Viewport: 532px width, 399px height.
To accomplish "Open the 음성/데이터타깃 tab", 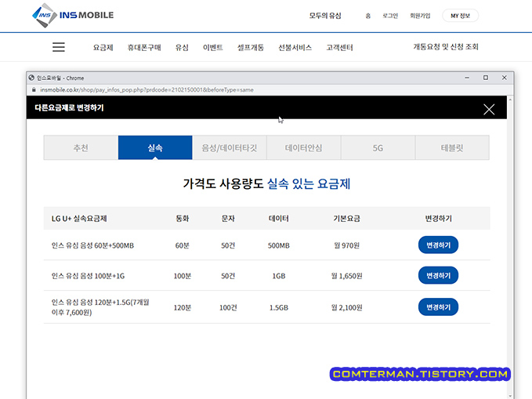I will pyautogui.click(x=230, y=147).
